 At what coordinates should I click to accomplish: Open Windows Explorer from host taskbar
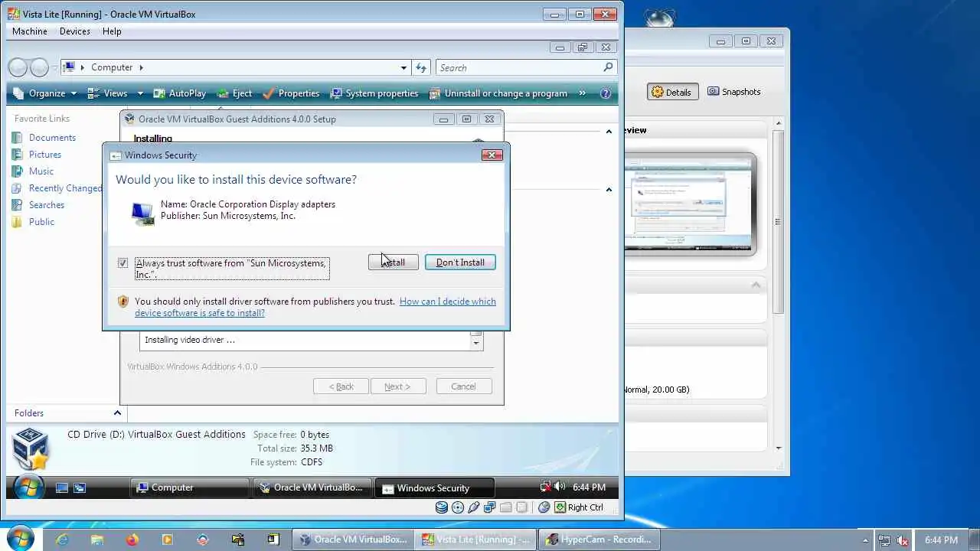click(97, 540)
